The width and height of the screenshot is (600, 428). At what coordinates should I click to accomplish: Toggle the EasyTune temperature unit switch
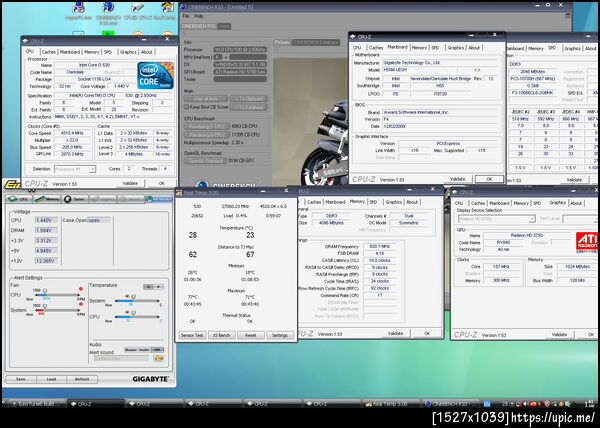coord(153,286)
